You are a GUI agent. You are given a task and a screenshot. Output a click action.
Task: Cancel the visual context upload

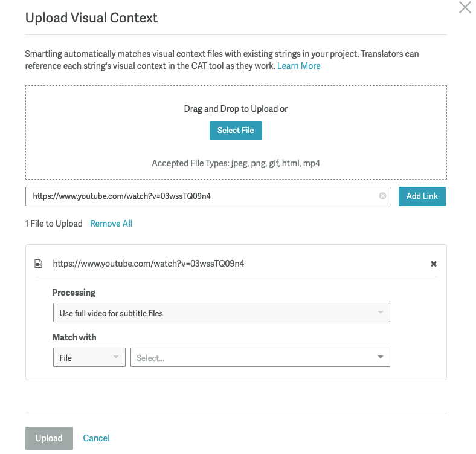tap(97, 438)
